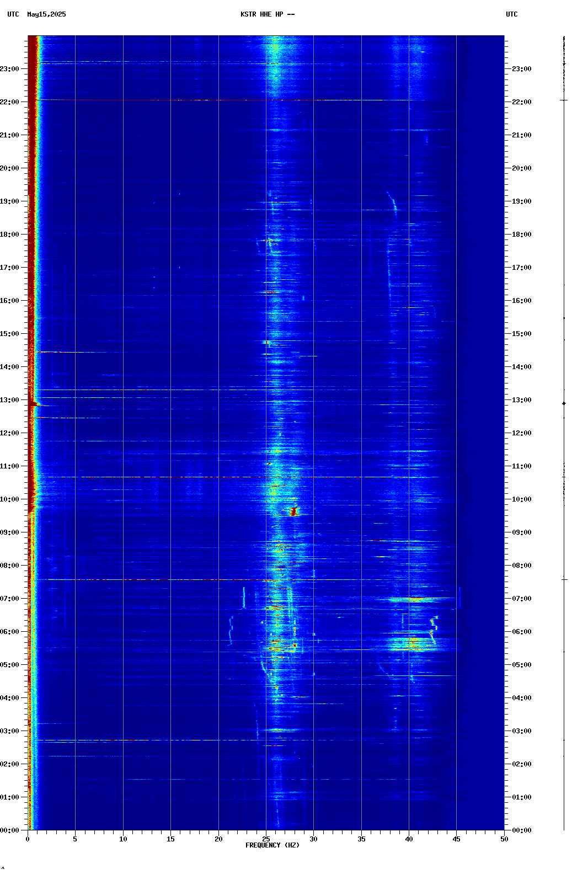Click 16:00 on the left time axis

(9, 301)
